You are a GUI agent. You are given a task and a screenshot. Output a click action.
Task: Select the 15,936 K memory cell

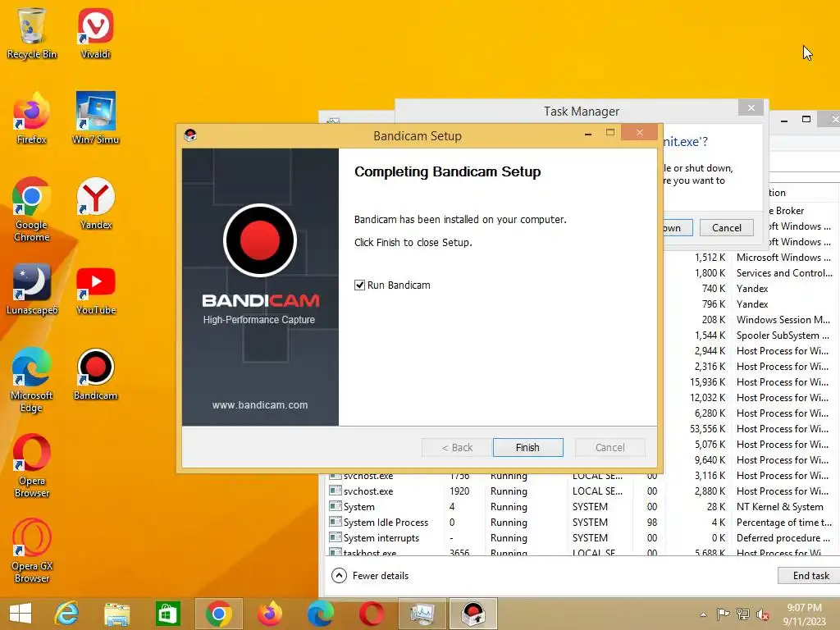tap(707, 382)
